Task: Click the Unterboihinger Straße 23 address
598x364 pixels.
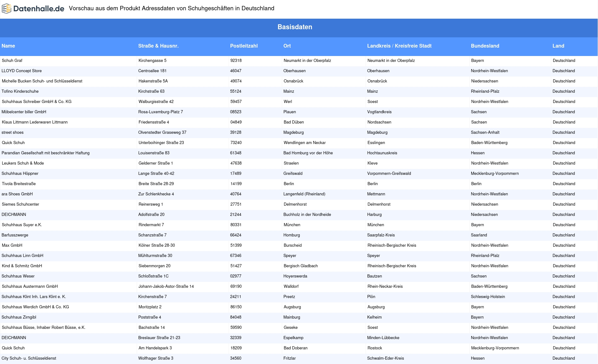Action: coord(161,142)
